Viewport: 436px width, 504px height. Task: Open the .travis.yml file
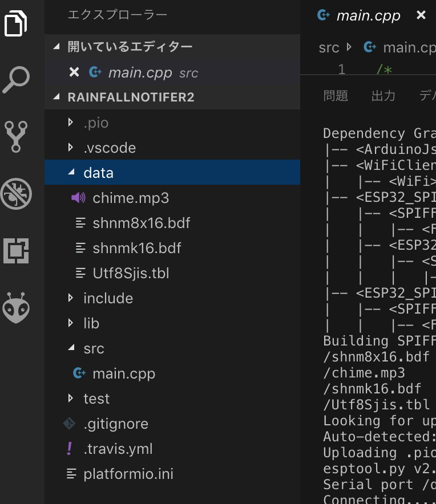[172, 448]
